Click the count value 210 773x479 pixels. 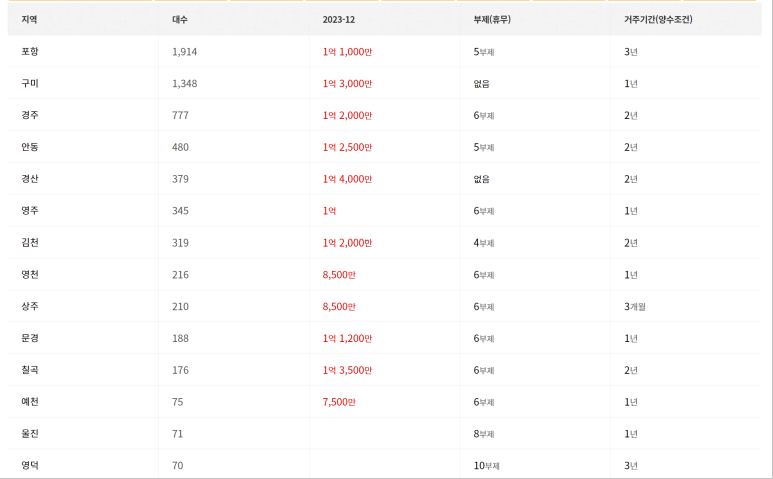coord(180,307)
